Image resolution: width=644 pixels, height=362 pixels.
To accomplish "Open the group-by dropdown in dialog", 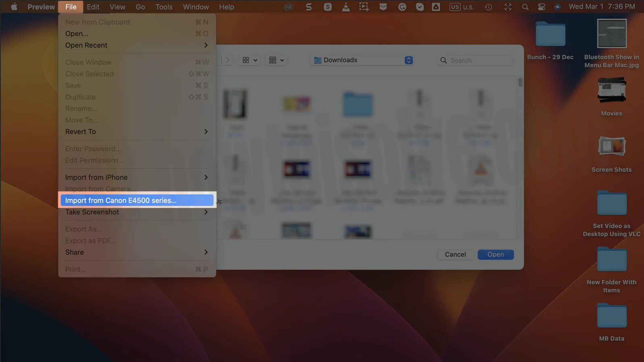I will point(276,60).
